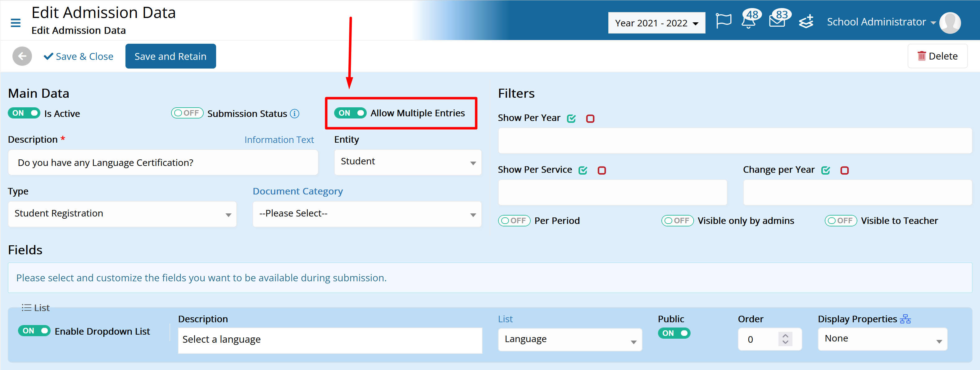Select all for Show Per Year
This screenshot has height=370, width=980.
coord(571,118)
